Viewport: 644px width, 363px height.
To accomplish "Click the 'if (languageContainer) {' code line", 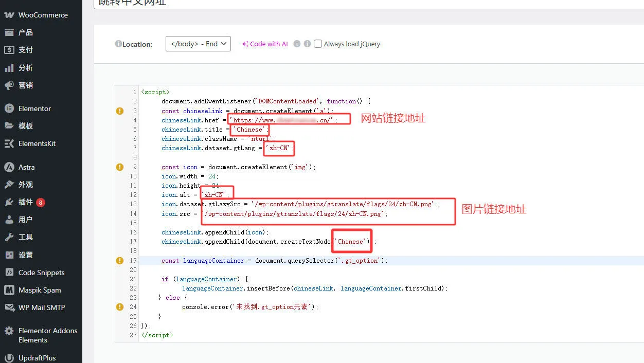I will pyautogui.click(x=205, y=279).
